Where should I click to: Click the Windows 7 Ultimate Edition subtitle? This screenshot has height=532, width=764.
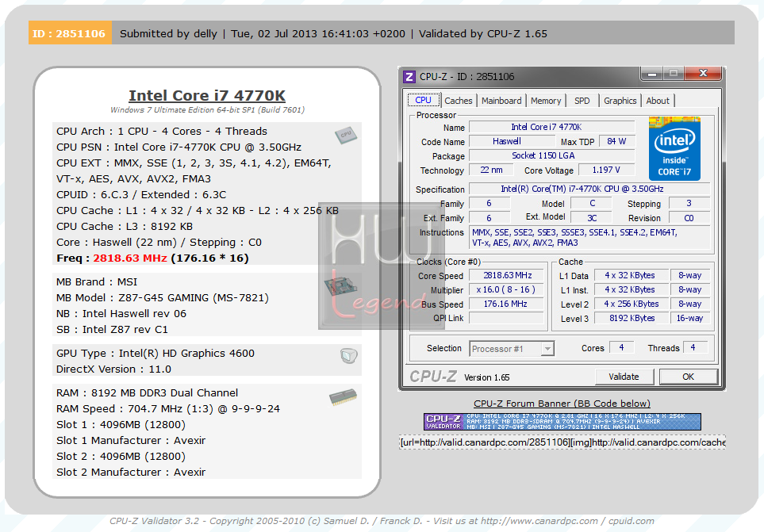pos(207,110)
